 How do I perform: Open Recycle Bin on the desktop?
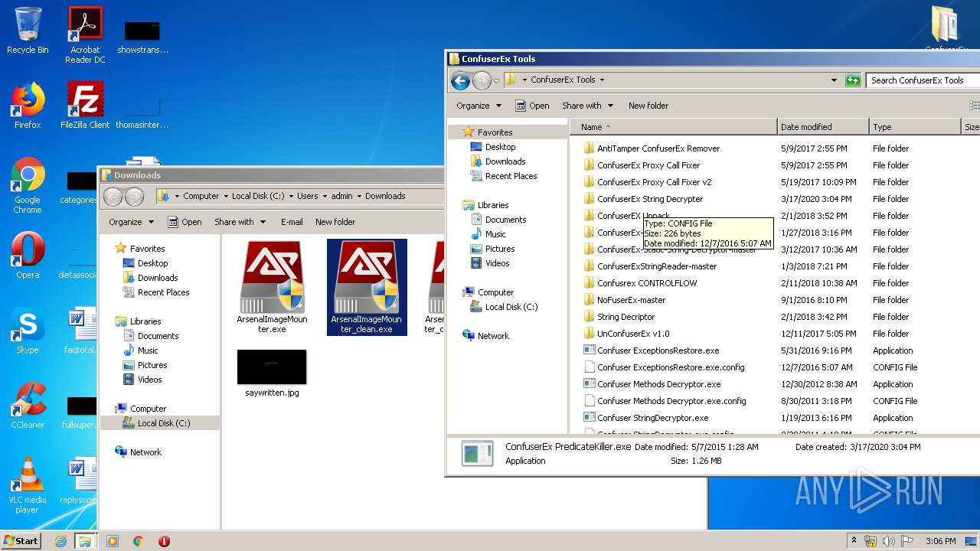[28, 31]
